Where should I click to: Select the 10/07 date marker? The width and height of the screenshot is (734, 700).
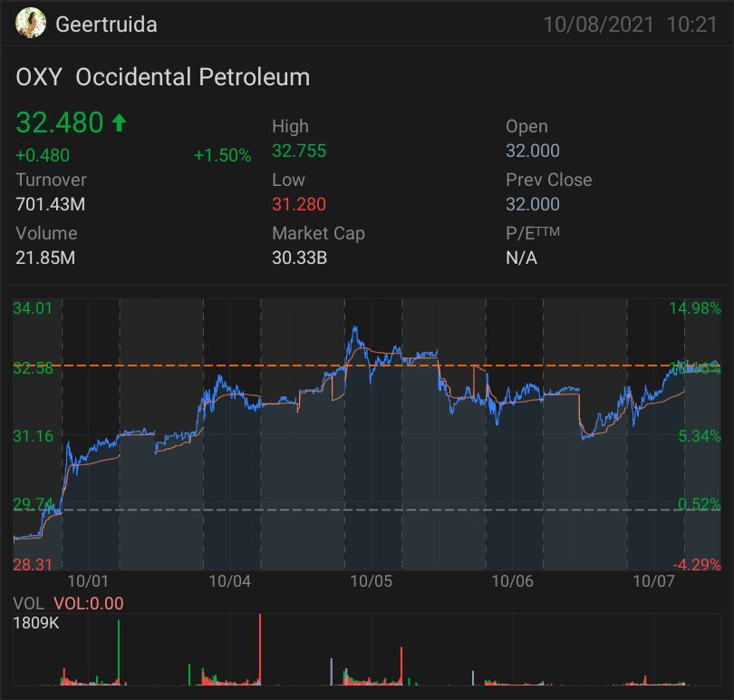coord(654,581)
